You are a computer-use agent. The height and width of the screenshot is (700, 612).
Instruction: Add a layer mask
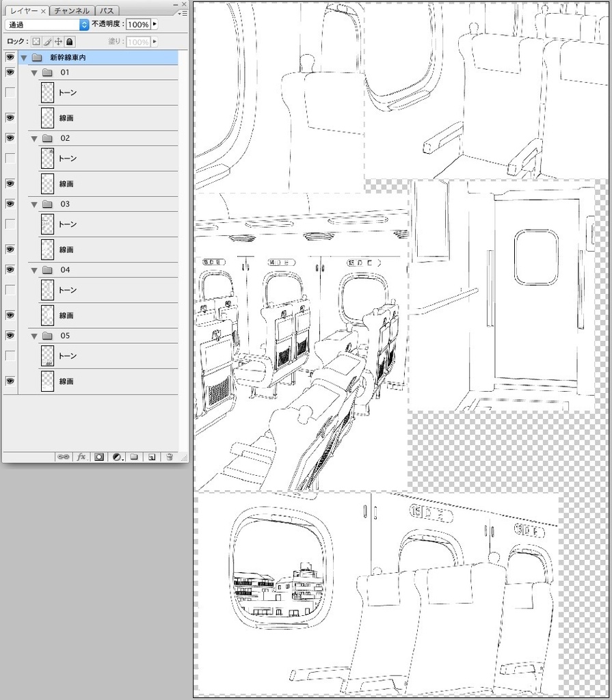(x=99, y=457)
